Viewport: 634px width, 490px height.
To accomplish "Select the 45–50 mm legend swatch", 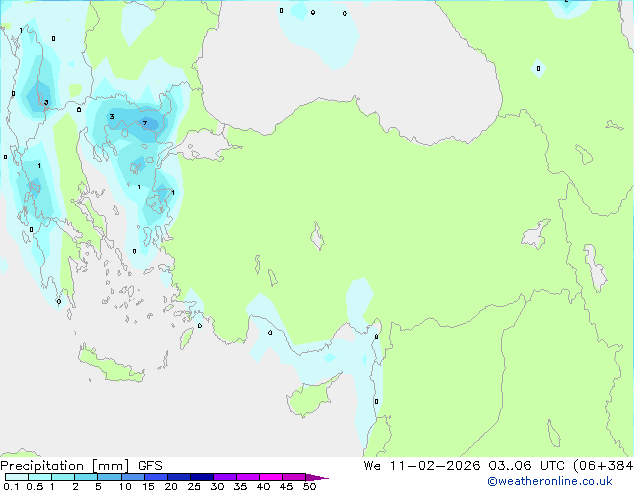I will pos(294,477).
